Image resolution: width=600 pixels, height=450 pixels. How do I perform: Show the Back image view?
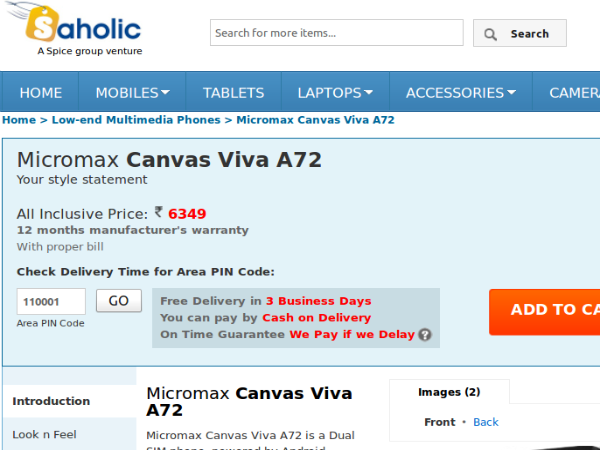pyautogui.click(x=486, y=422)
